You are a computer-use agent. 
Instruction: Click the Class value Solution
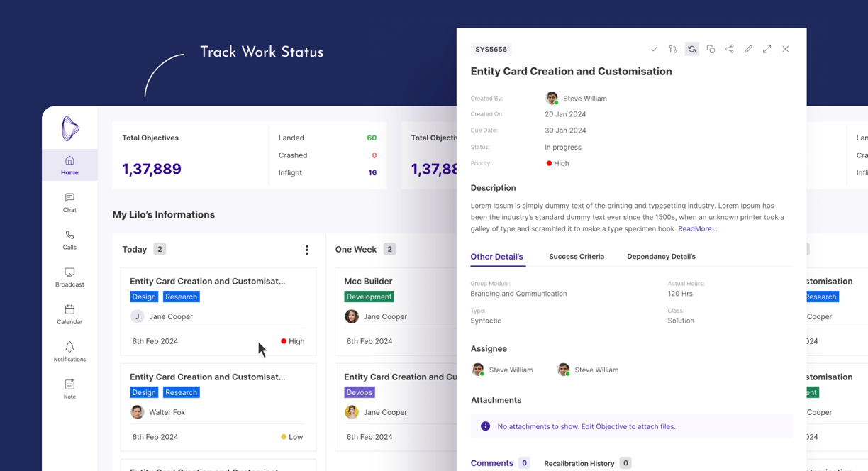[681, 321]
